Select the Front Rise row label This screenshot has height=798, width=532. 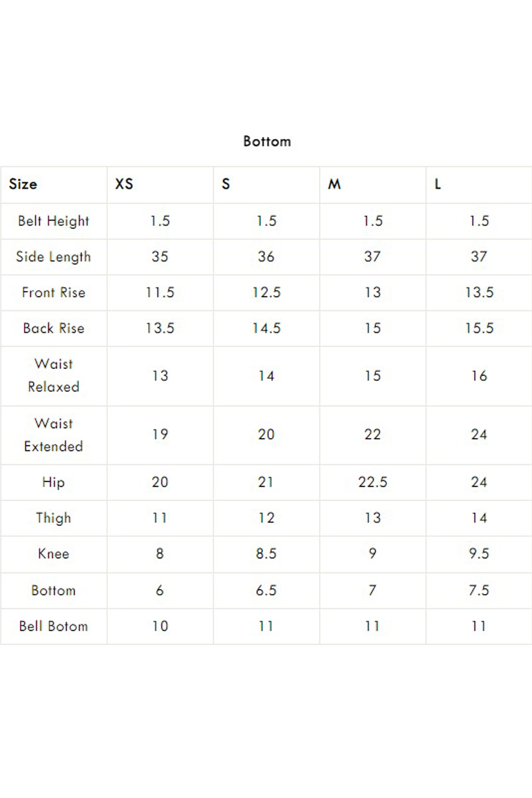click(x=53, y=292)
